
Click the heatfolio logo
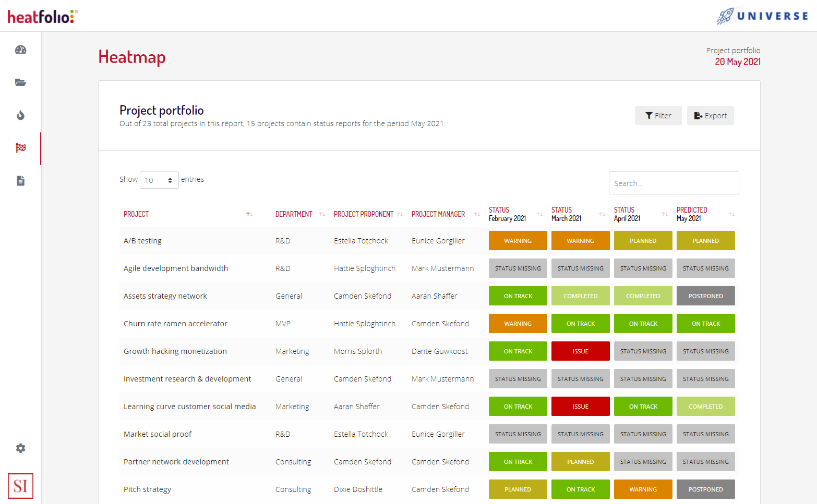click(42, 16)
